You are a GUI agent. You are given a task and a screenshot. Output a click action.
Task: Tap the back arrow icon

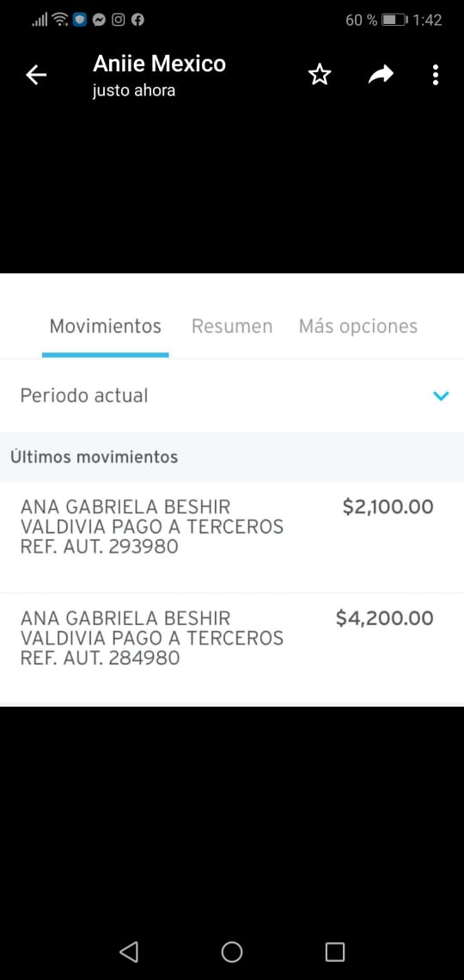coord(36,75)
